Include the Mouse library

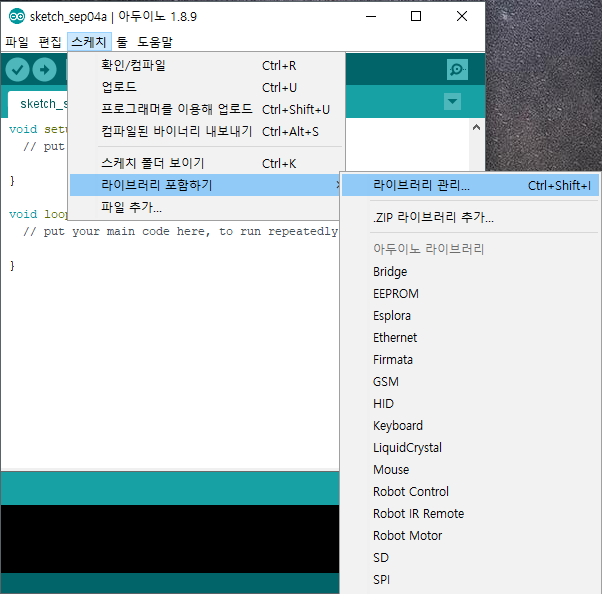coord(470,470)
